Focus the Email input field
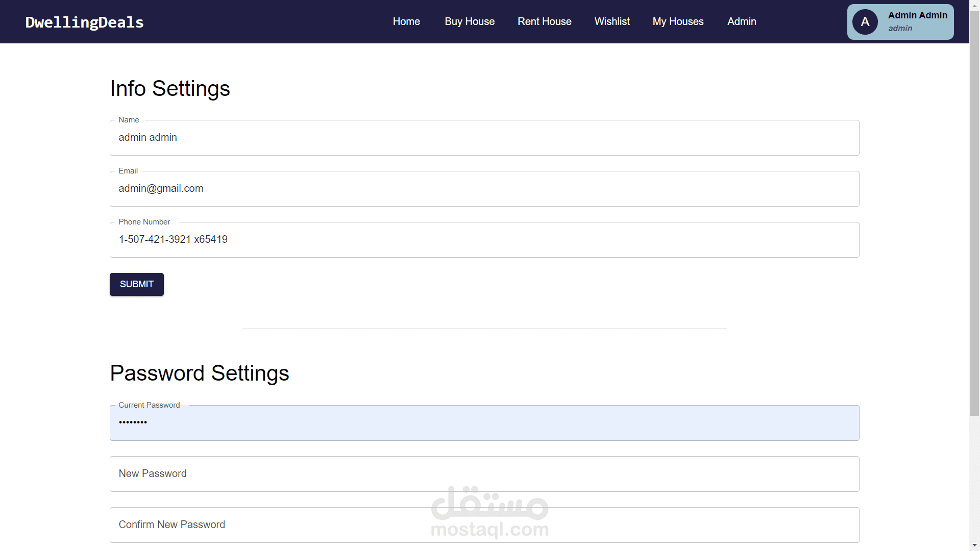This screenshot has height=551, width=980. click(x=484, y=189)
